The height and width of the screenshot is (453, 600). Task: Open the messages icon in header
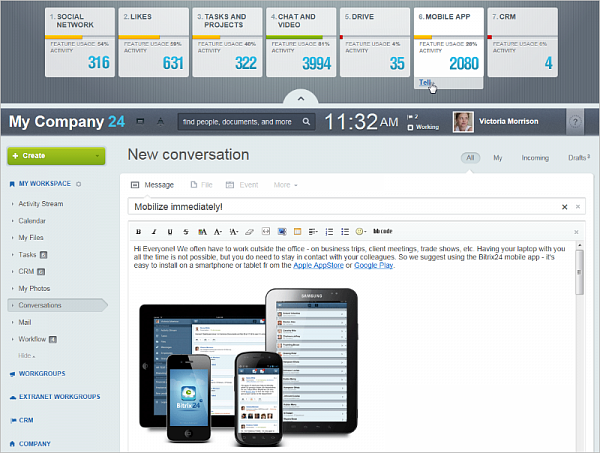click(x=140, y=121)
